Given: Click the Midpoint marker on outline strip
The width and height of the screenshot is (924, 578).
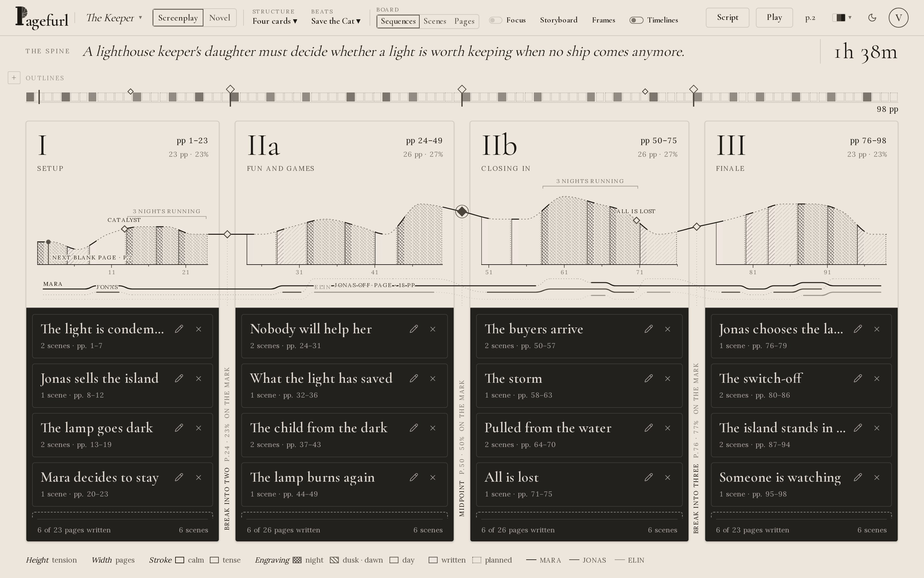Looking at the screenshot, I should 462,90.
